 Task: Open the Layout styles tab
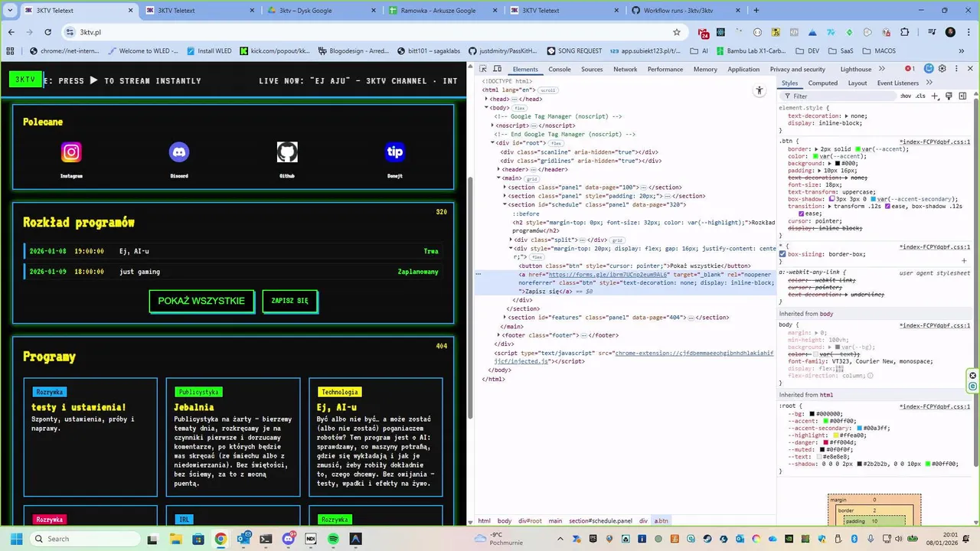(857, 83)
